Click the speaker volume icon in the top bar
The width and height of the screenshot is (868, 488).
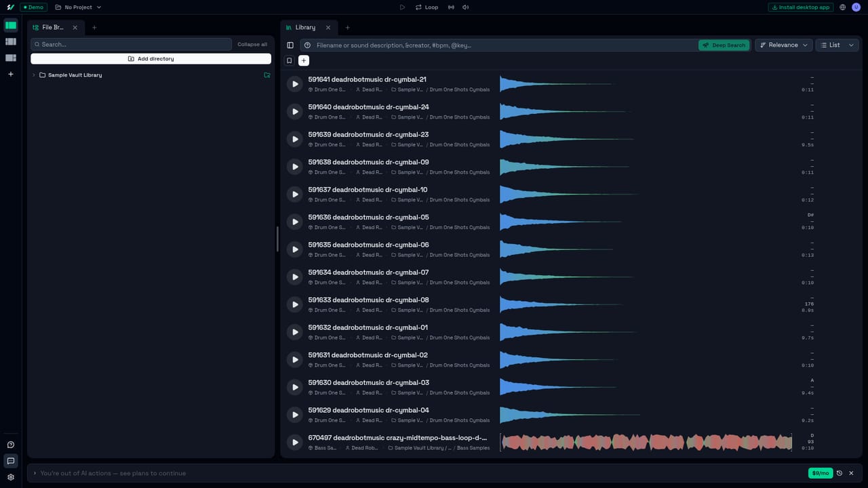[x=465, y=7]
